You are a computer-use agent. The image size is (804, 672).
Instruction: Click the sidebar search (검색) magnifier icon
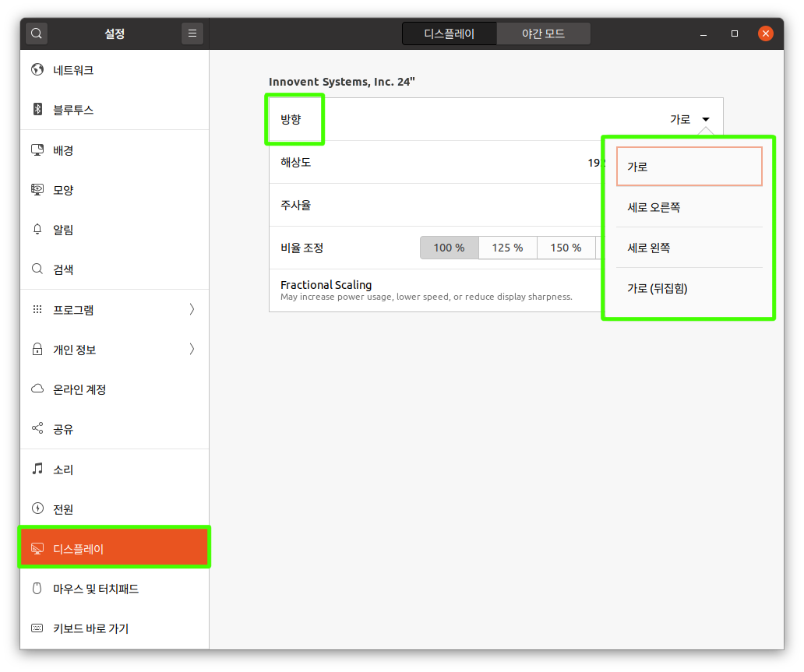[x=37, y=269]
